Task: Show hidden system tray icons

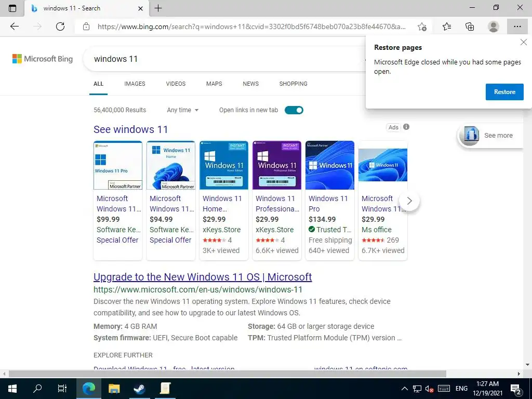Action: pos(404,389)
